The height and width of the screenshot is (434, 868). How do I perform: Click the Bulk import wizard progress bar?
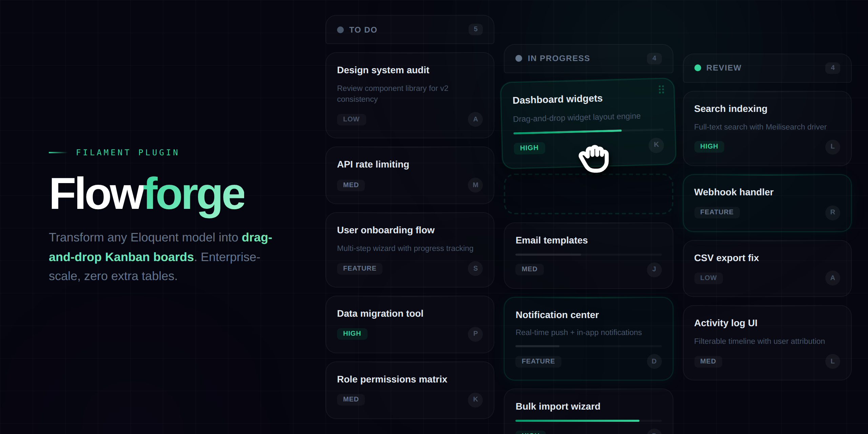tap(588, 421)
